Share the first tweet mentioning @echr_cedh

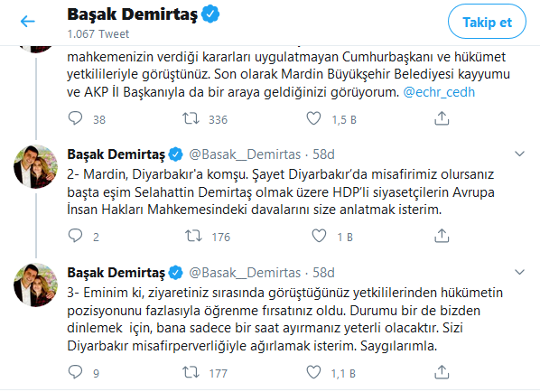point(442,118)
